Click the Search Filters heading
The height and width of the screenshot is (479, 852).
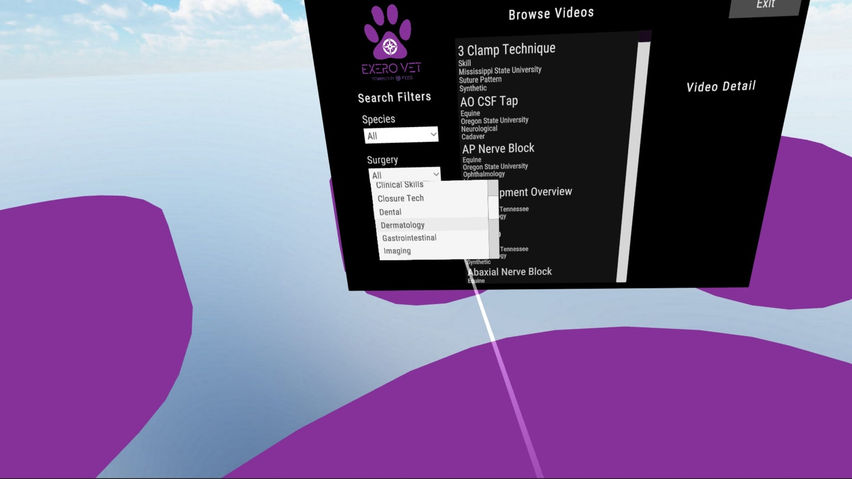click(x=394, y=98)
